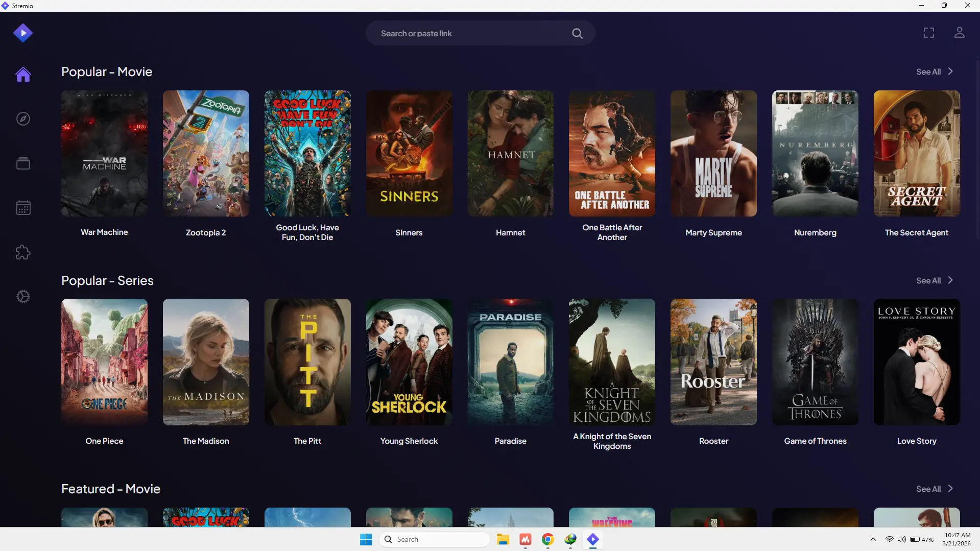Click the 'Nuremberg' title text
The width and height of the screenshot is (980, 551).
coord(815,233)
